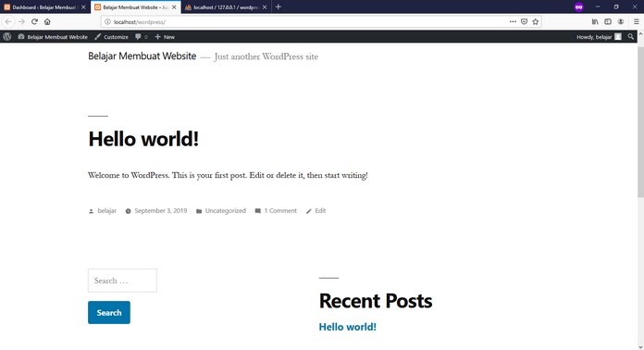Screen dimensions: 644x350
Task: Open the New content menu
Action: [165, 36]
